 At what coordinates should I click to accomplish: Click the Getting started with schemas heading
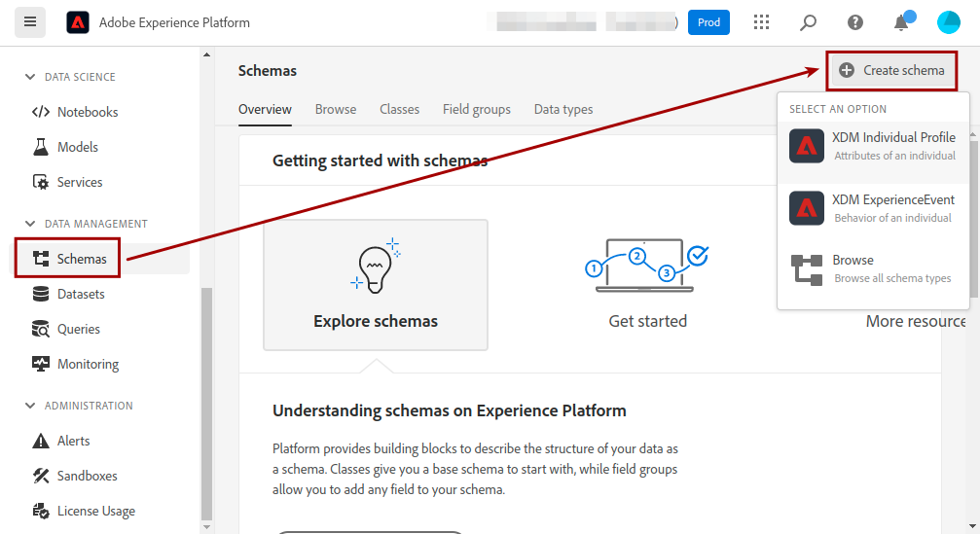click(380, 160)
